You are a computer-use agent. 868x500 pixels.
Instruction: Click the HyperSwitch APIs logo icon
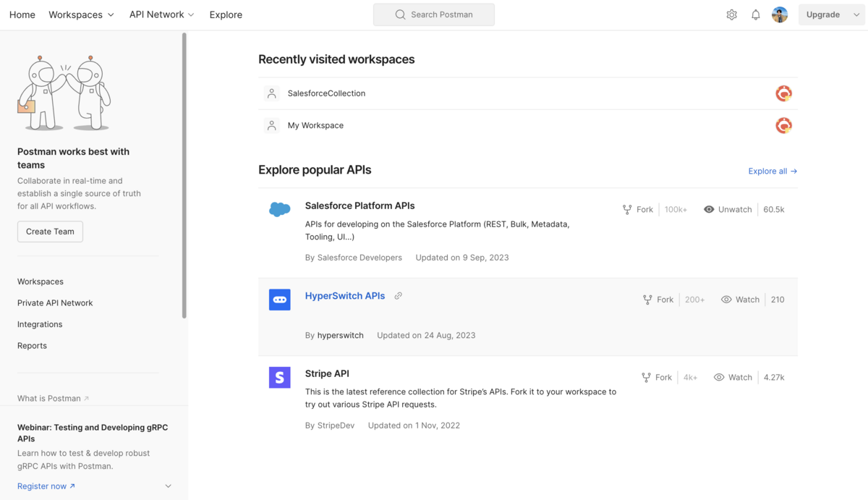click(x=280, y=300)
